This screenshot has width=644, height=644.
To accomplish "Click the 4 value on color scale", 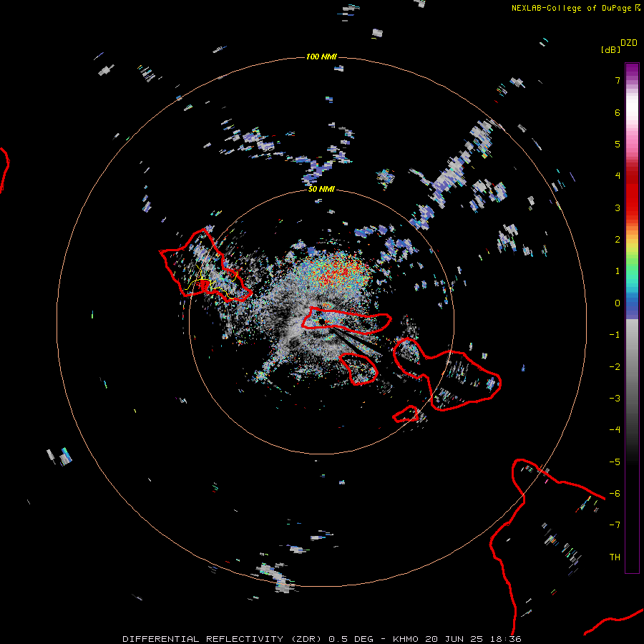I will point(618,176).
